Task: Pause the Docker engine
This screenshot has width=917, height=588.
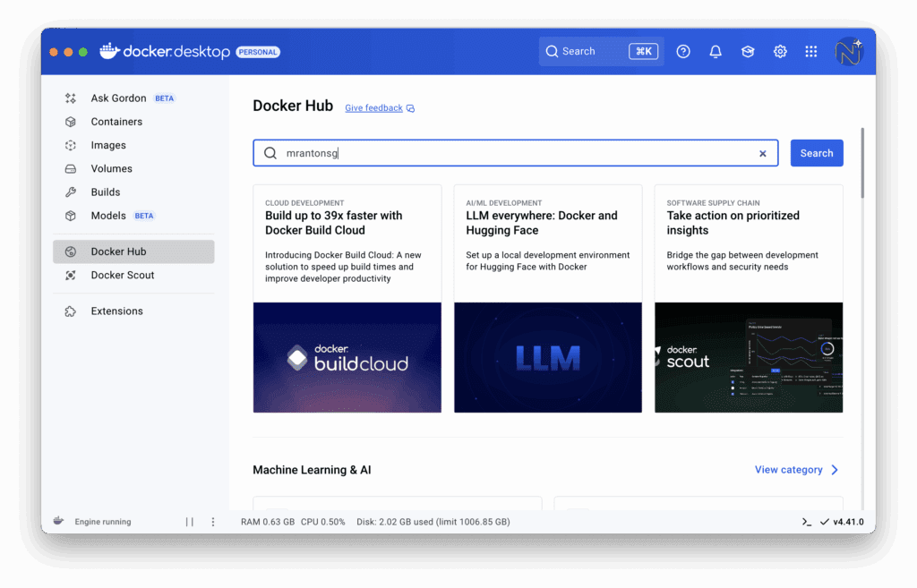Action: 190,522
